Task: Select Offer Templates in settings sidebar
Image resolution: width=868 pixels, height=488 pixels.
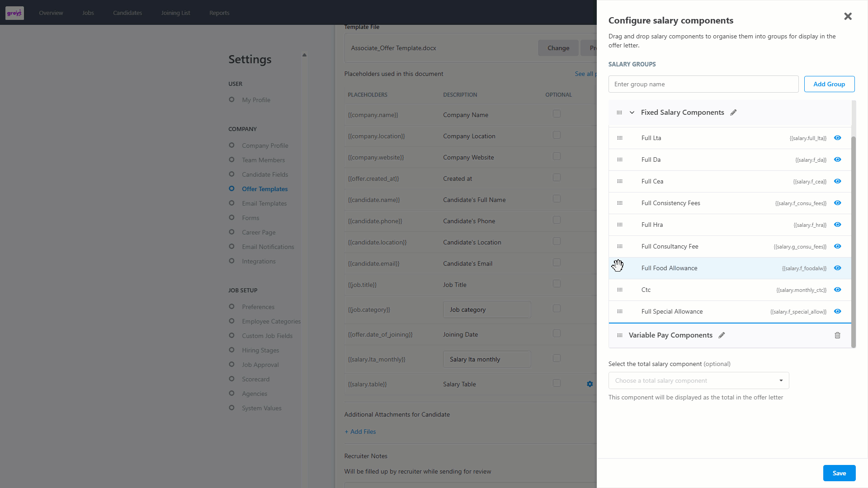Action: pyautogui.click(x=264, y=189)
